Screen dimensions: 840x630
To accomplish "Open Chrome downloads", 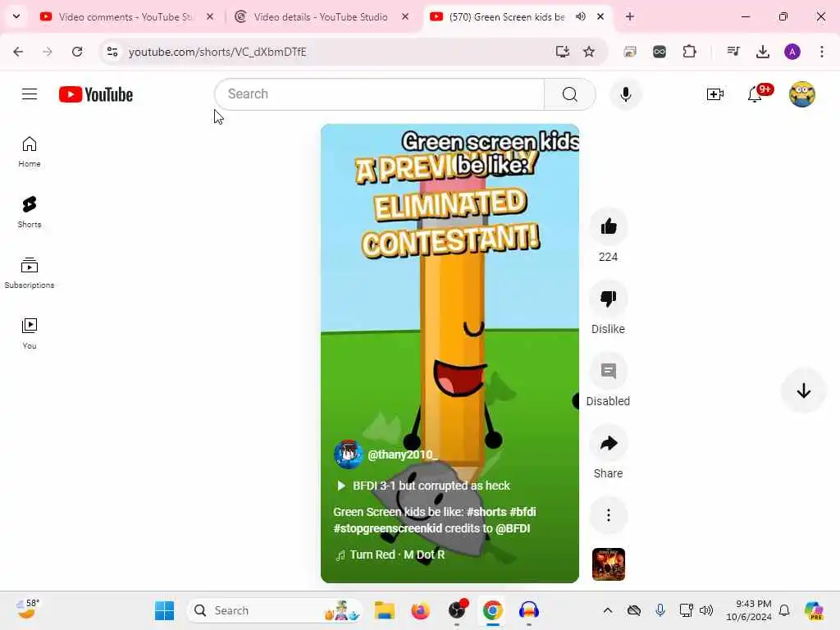I will click(762, 52).
